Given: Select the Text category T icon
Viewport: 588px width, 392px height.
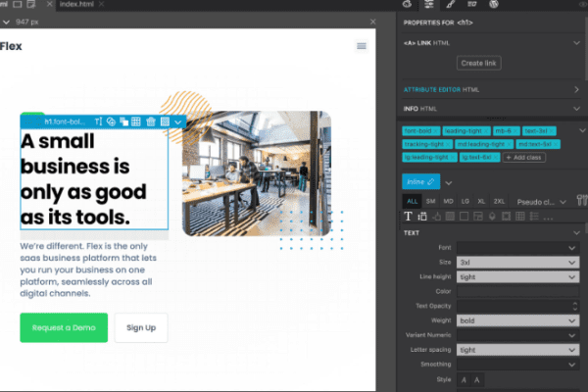Looking at the screenshot, I should tap(408, 217).
